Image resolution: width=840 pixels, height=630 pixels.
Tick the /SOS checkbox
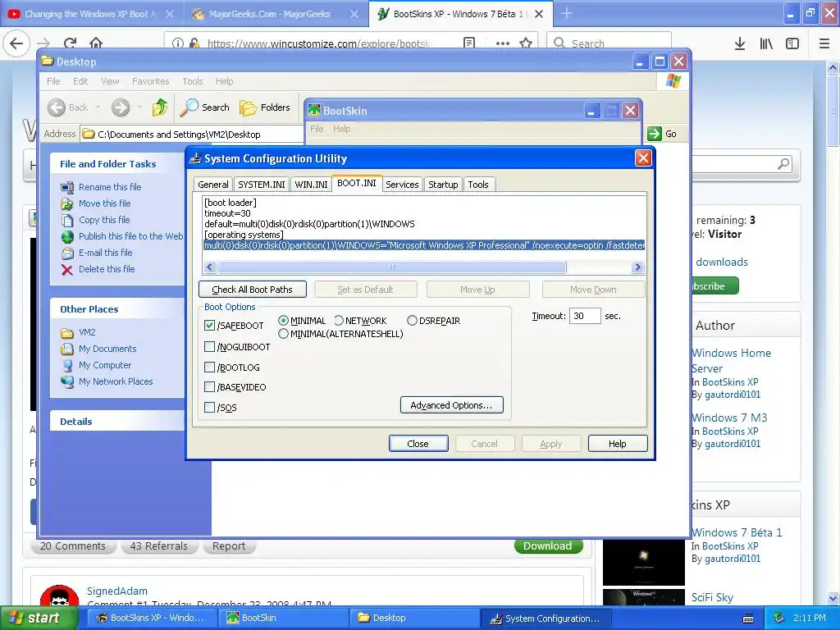point(209,408)
